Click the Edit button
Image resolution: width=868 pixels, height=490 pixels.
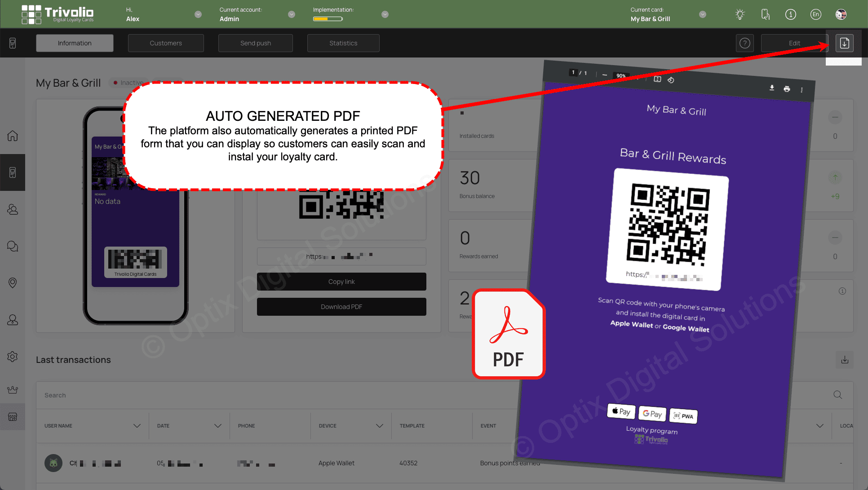click(794, 43)
